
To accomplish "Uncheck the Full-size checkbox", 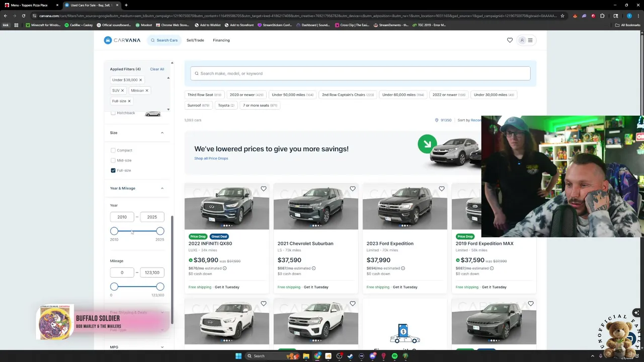I will point(113,170).
